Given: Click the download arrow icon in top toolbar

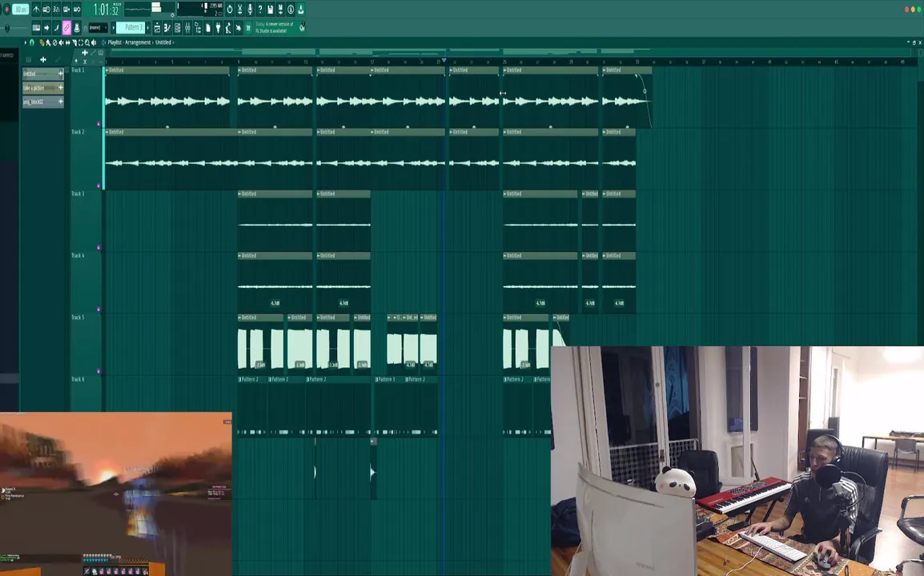Looking at the screenshot, I should tap(301, 10).
